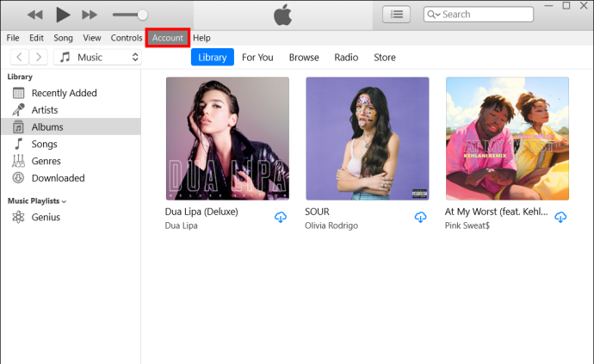Click the 'Pink Sweat$' artist name
This screenshot has width=594, height=364.
coord(467,225)
